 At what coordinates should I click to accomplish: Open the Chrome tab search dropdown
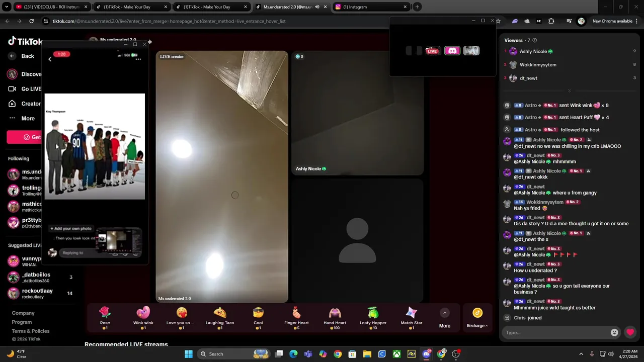[7, 7]
